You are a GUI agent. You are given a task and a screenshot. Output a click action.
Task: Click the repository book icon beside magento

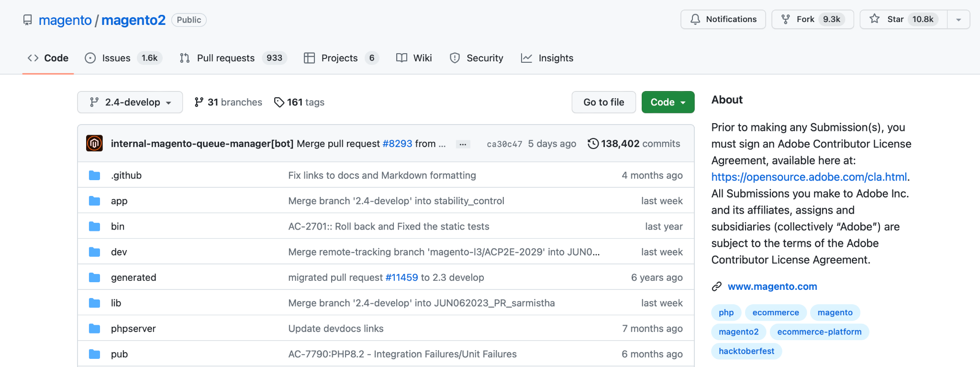(x=28, y=20)
